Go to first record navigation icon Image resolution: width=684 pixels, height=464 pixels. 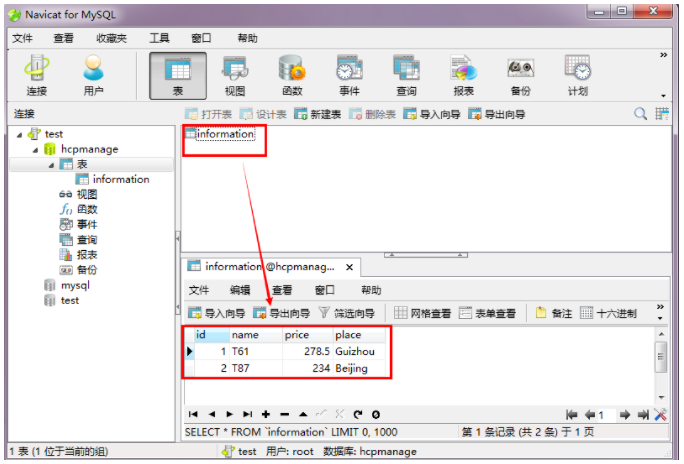tap(193, 414)
